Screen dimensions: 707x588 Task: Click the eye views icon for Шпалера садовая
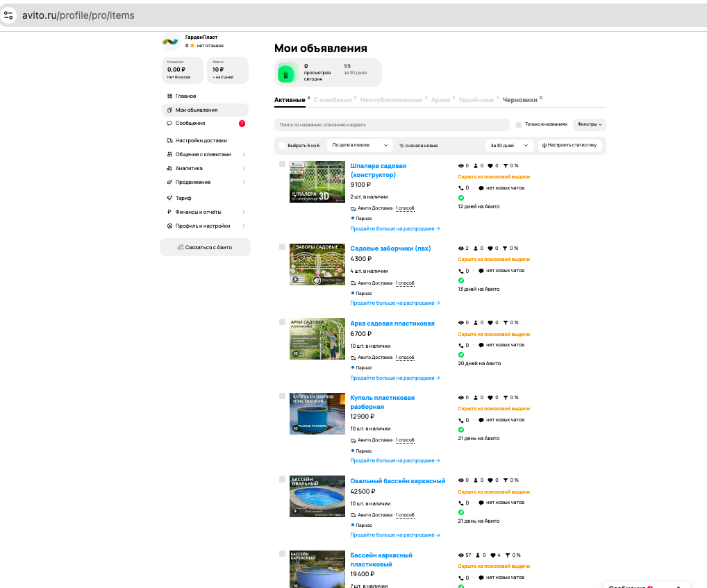click(461, 166)
